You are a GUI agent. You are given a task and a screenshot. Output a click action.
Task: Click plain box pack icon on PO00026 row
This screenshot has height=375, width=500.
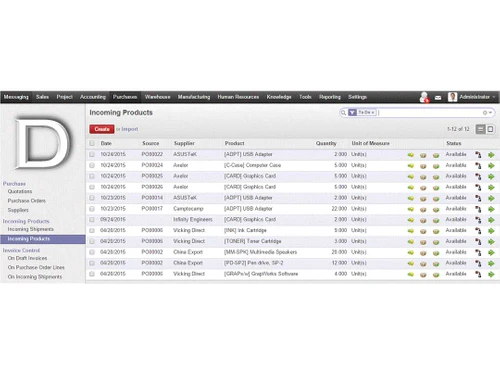click(423, 188)
